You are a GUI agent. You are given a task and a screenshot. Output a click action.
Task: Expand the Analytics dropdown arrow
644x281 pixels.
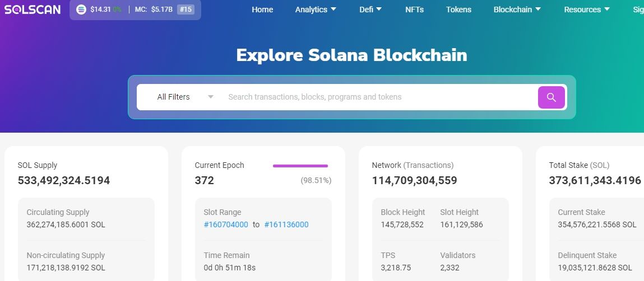pos(333,10)
